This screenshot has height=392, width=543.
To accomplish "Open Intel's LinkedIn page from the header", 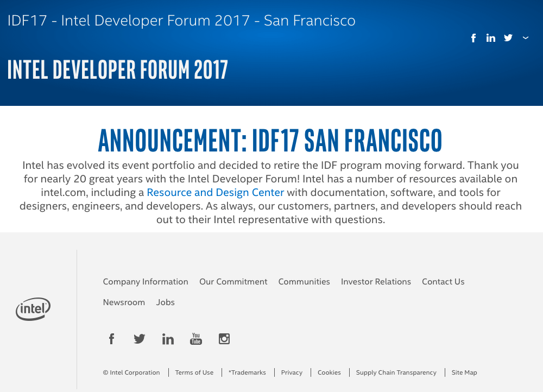I will click(x=490, y=37).
